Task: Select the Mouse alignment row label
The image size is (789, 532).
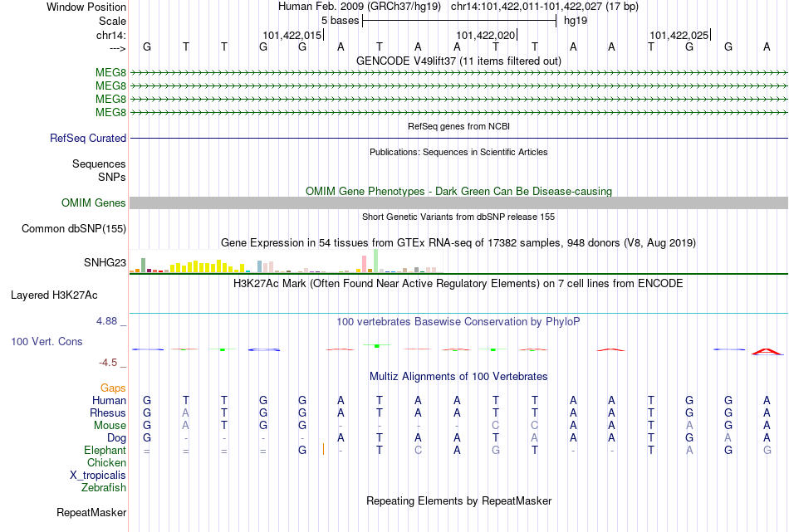Action: [x=110, y=426]
